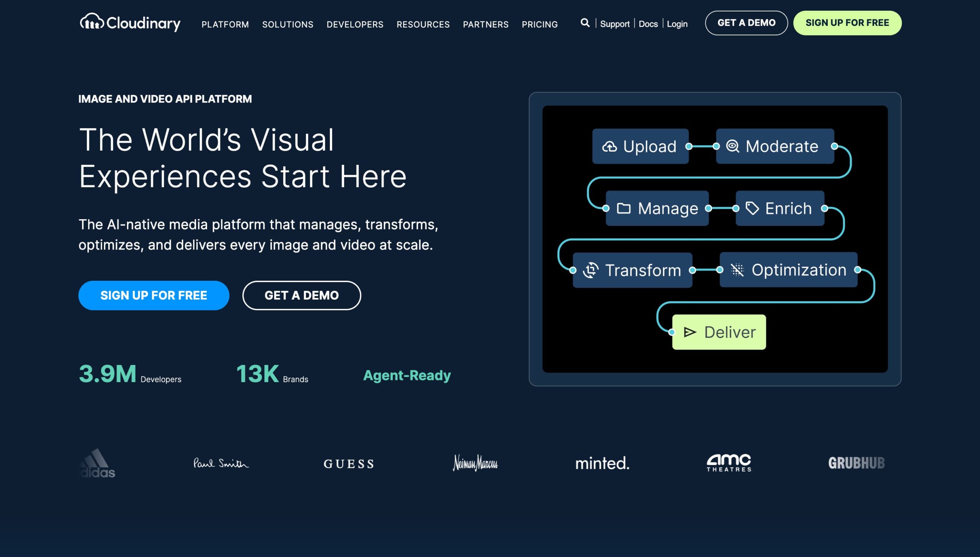Click the Manage folder icon
Image resolution: width=980 pixels, height=557 pixels.
click(x=624, y=208)
